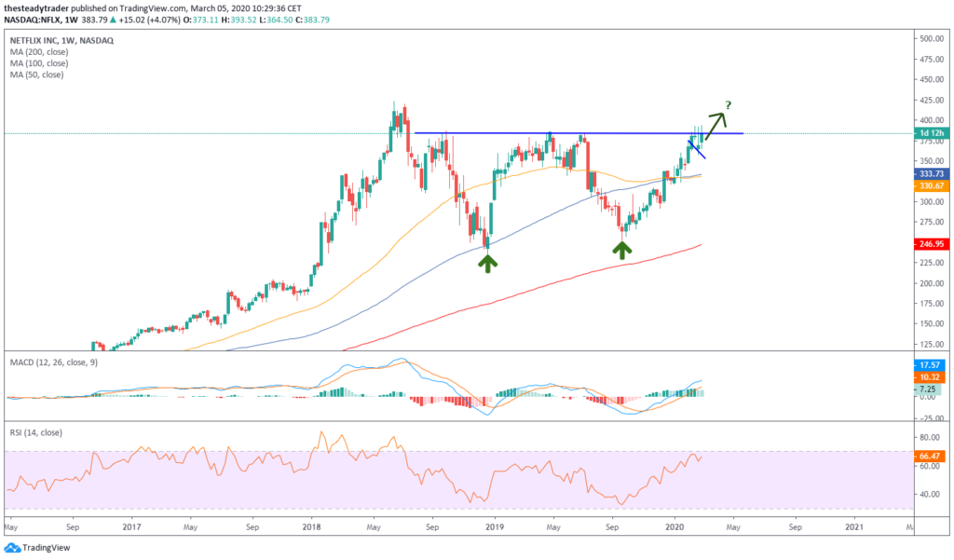Select the 2018 label on the time axis
Viewport: 954px width, 560px height.
(311, 527)
